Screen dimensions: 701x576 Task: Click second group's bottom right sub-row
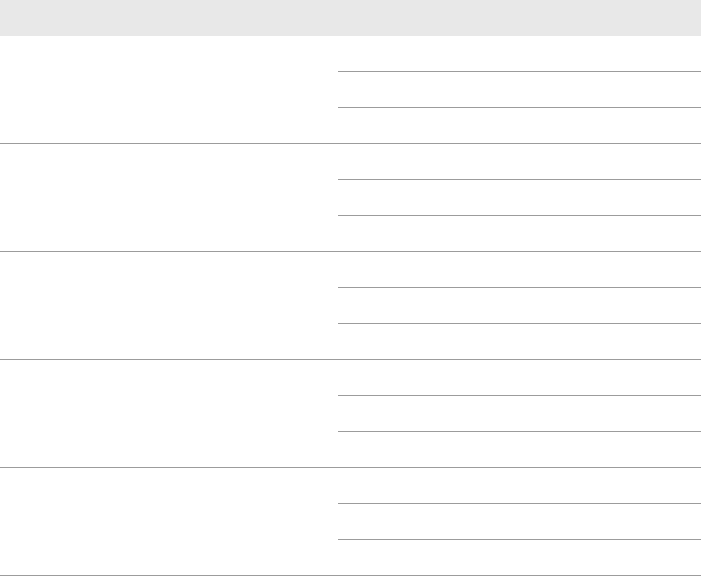coord(516,234)
